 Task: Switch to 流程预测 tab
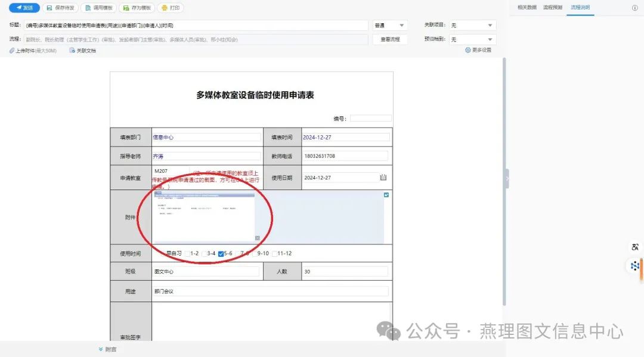[x=553, y=7]
